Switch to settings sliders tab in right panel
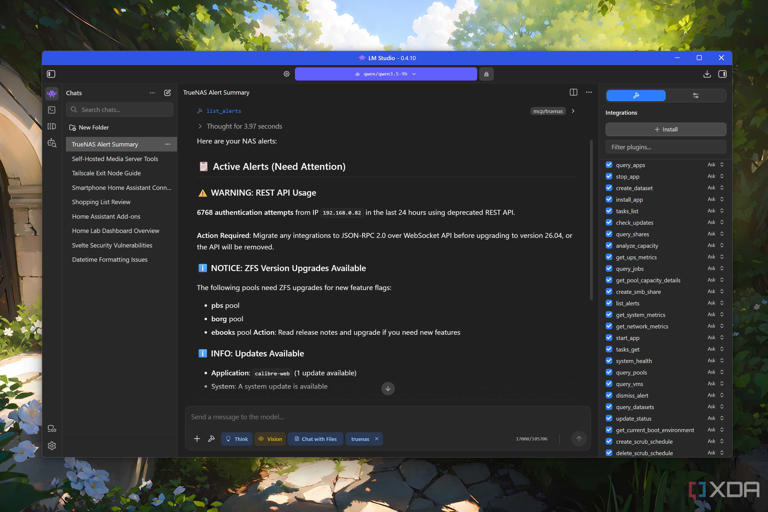 (696, 96)
